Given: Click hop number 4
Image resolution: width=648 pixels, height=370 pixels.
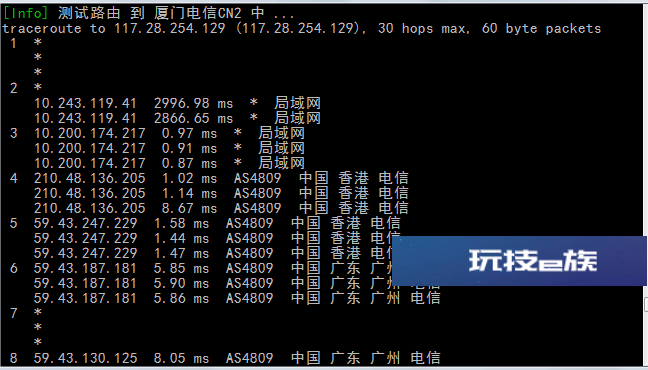Looking at the screenshot, I should coord(14,178).
